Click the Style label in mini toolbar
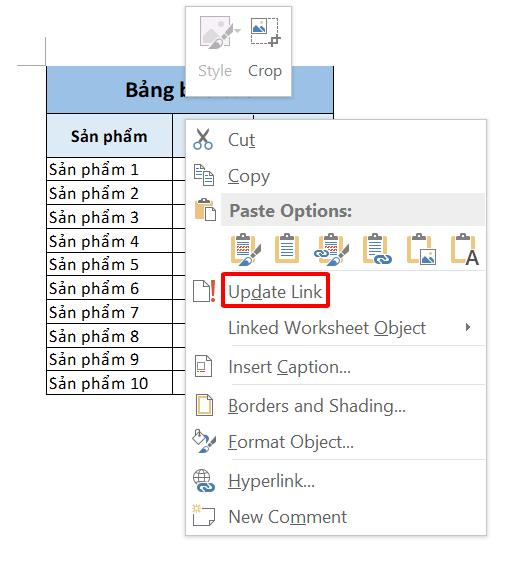 pos(215,71)
